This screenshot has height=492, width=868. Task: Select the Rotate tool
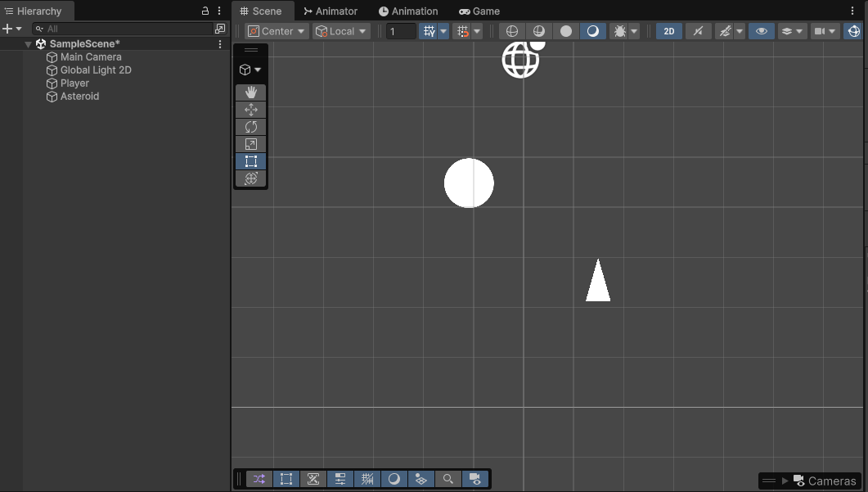click(251, 127)
